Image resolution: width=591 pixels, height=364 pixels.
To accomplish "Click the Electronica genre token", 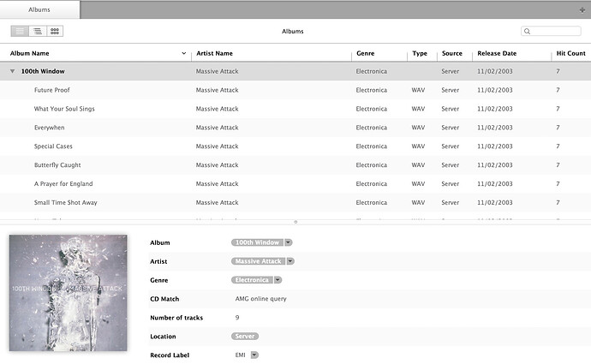I will (x=252, y=280).
